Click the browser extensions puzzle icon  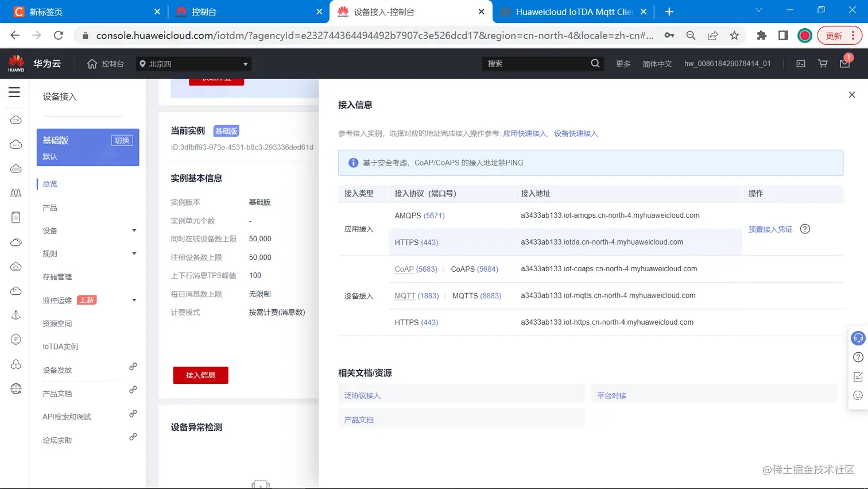(762, 36)
